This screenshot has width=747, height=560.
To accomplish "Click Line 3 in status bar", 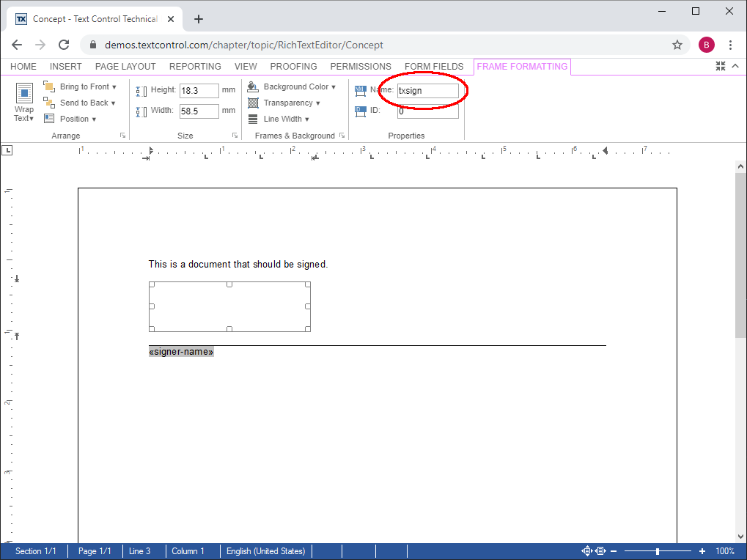I will [139, 551].
